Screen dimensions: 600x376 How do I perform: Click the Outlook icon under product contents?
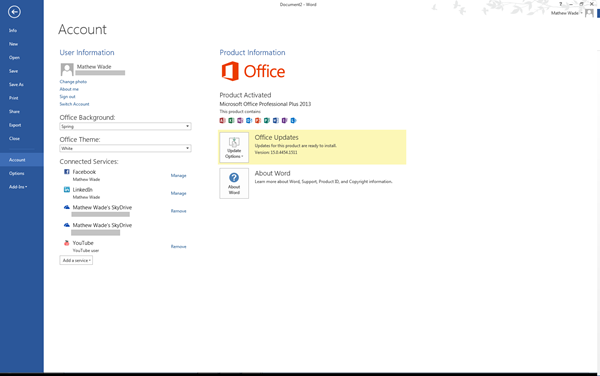[249, 120]
